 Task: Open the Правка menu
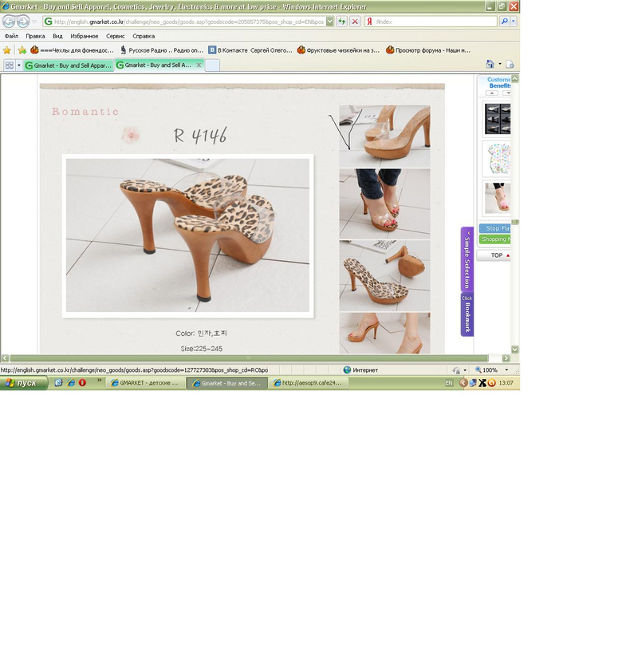coord(35,36)
